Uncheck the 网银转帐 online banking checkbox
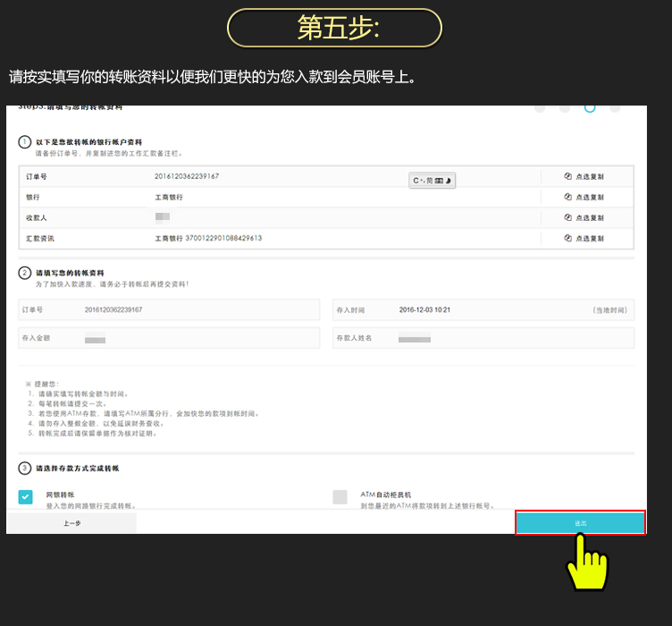Image resolution: width=672 pixels, height=626 pixels. click(26, 497)
